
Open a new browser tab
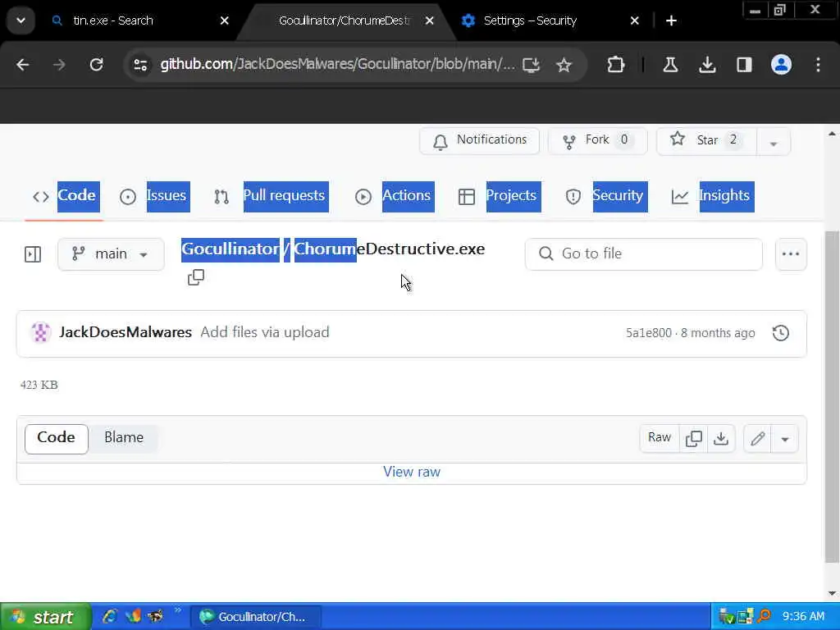tap(671, 21)
